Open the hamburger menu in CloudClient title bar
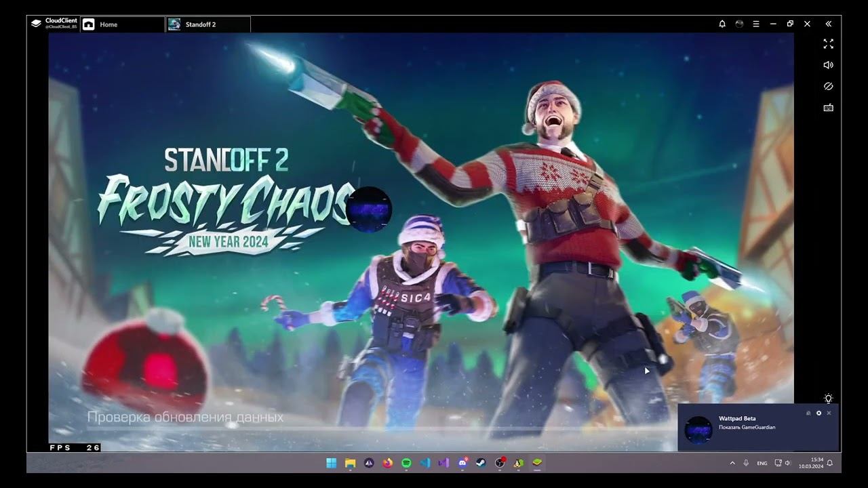868x488 pixels. tap(756, 24)
